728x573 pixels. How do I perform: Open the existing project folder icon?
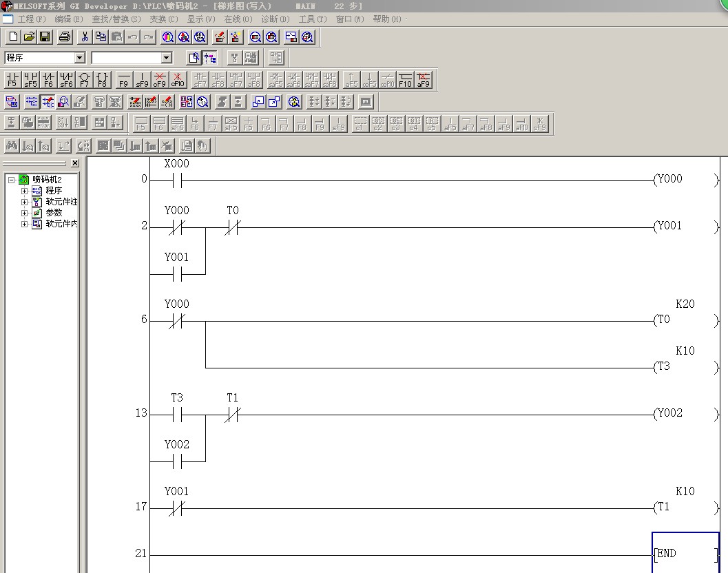[x=29, y=37]
